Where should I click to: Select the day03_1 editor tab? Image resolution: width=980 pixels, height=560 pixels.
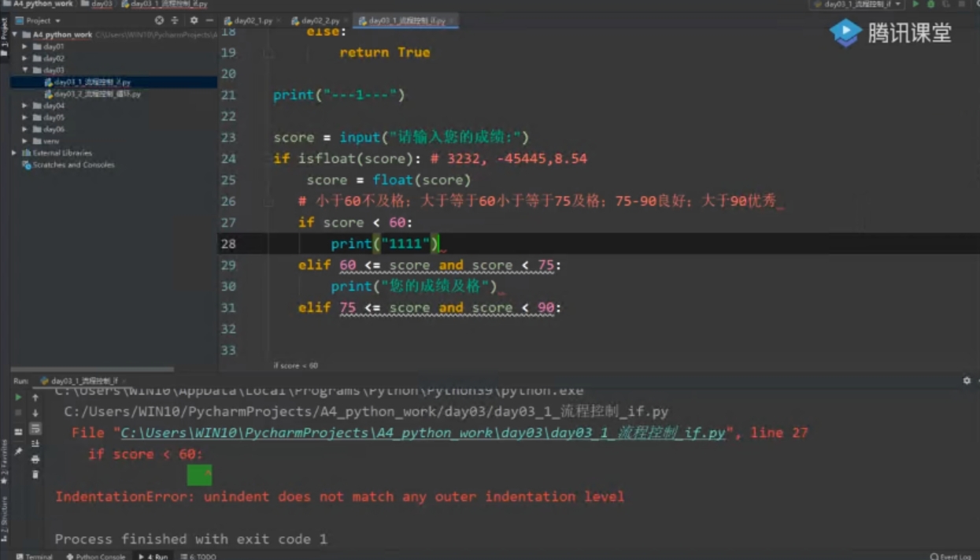click(407, 20)
